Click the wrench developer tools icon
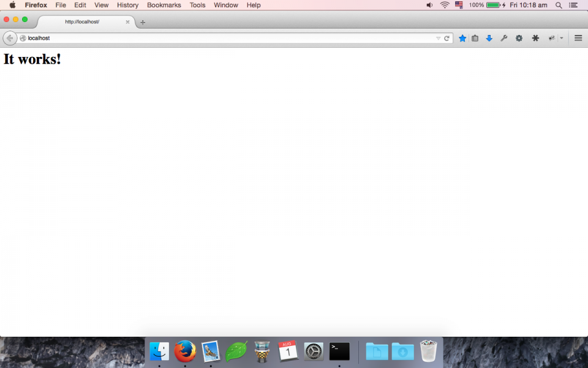Image resolution: width=588 pixels, height=368 pixels. (x=503, y=38)
